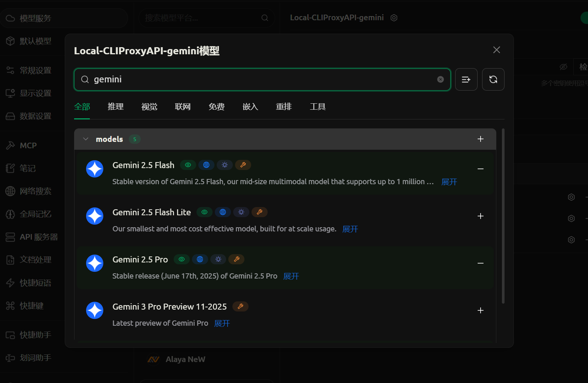Viewport: 588px width, 383px height.
Task: Click the reasoning badge on Gemini 2.5 Flash Lite
Action: (x=241, y=212)
